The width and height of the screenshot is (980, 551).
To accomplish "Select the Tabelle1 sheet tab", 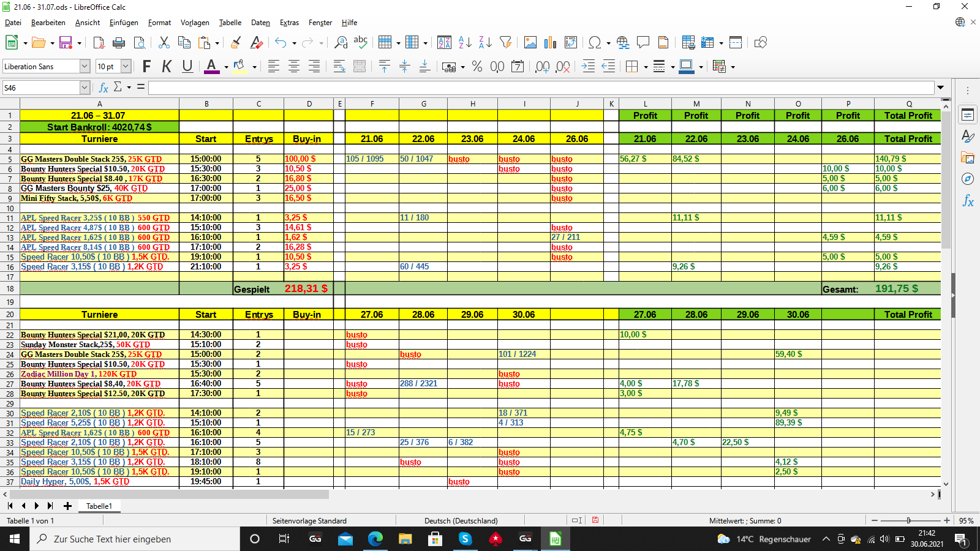I will pyautogui.click(x=99, y=506).
